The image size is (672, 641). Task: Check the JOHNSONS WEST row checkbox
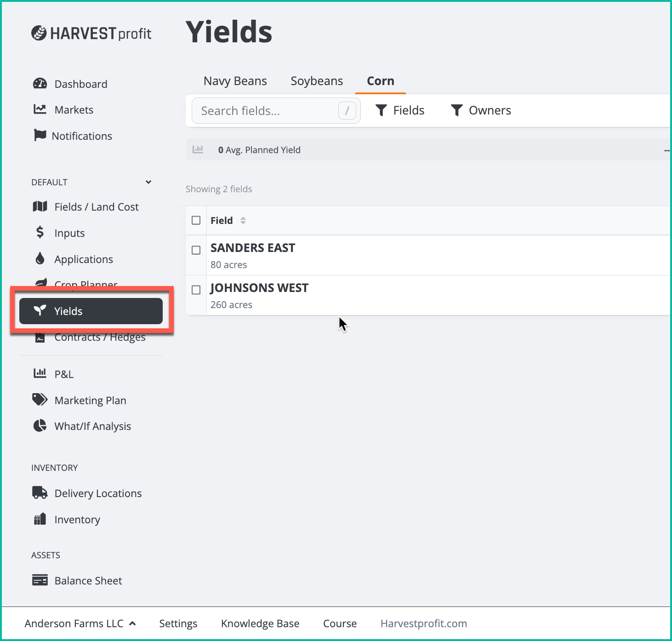(x=196, y=290)
